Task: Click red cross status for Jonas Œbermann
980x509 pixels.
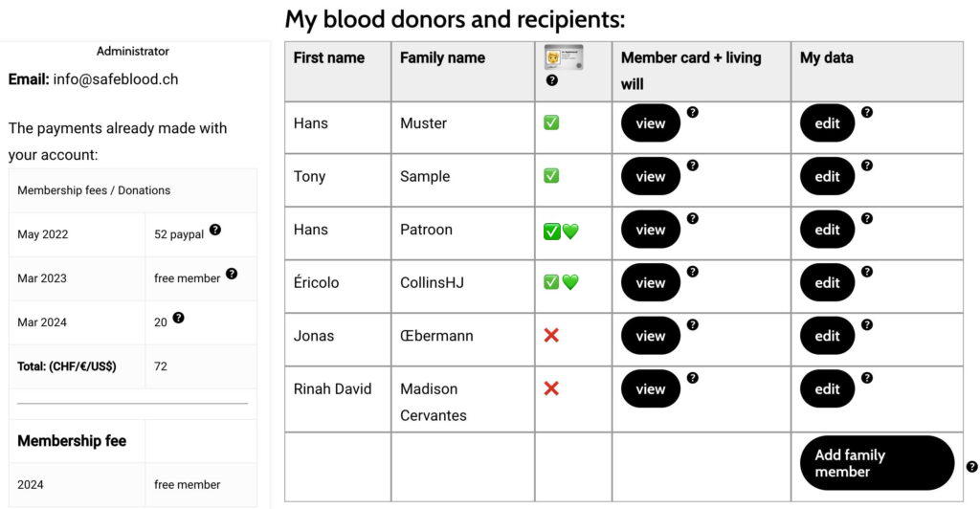Action: 551,336
